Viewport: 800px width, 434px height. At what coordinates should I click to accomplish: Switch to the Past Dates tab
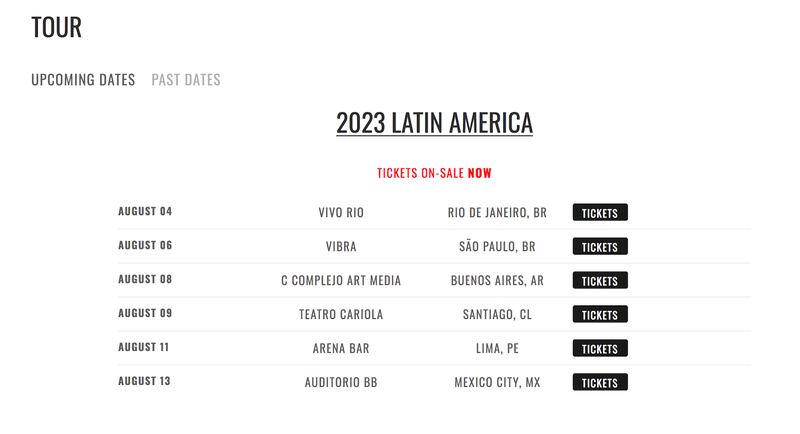[186, 80]
